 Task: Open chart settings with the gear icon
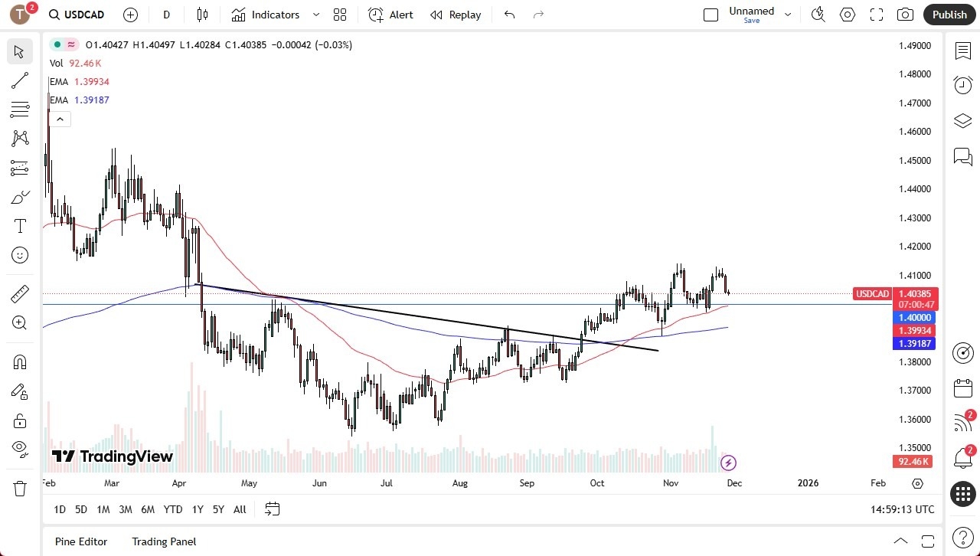[x=847, y=14]
